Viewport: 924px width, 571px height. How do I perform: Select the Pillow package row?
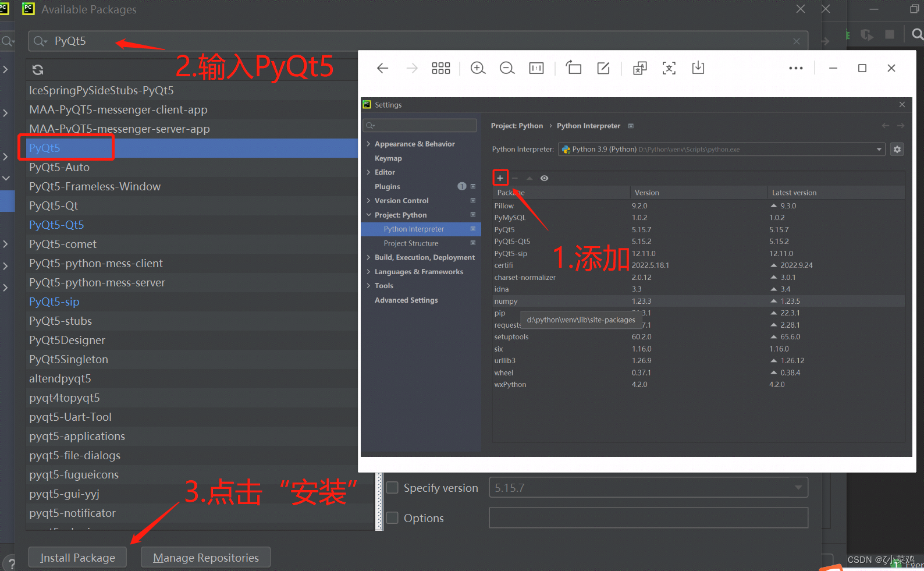[x=698, y=206]
